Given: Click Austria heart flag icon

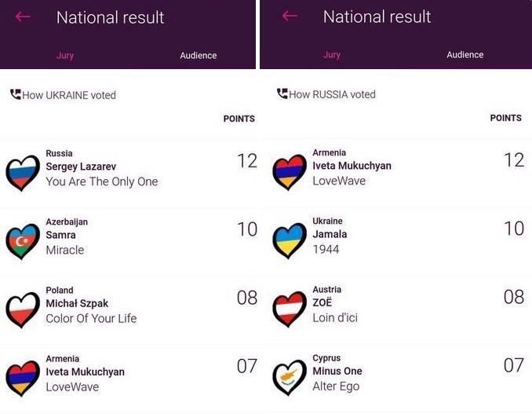Looking at the screenshot, I should click(289, 309).
